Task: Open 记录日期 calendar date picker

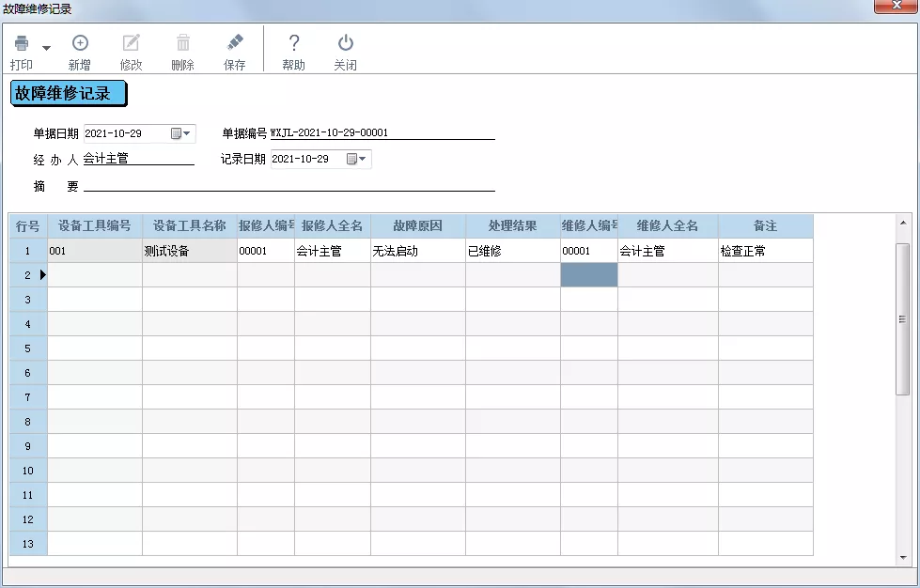Action: click(356, 159)
